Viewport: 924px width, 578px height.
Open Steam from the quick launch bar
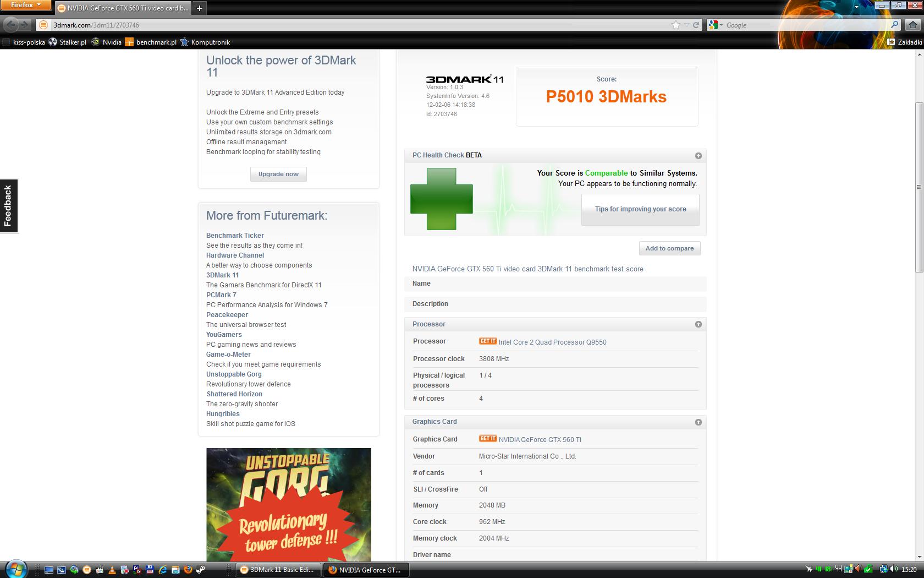pos(201,570)
